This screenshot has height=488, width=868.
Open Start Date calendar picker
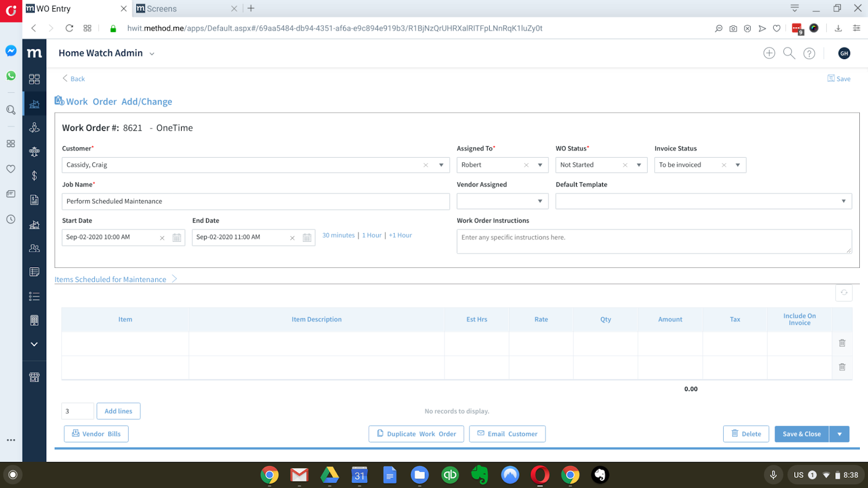[x=177, y=237]
